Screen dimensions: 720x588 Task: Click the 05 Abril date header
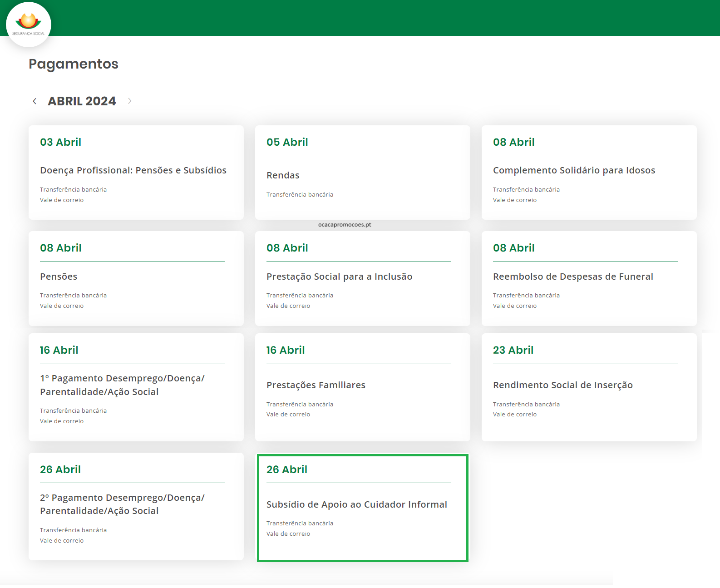[x=287, y=142]
